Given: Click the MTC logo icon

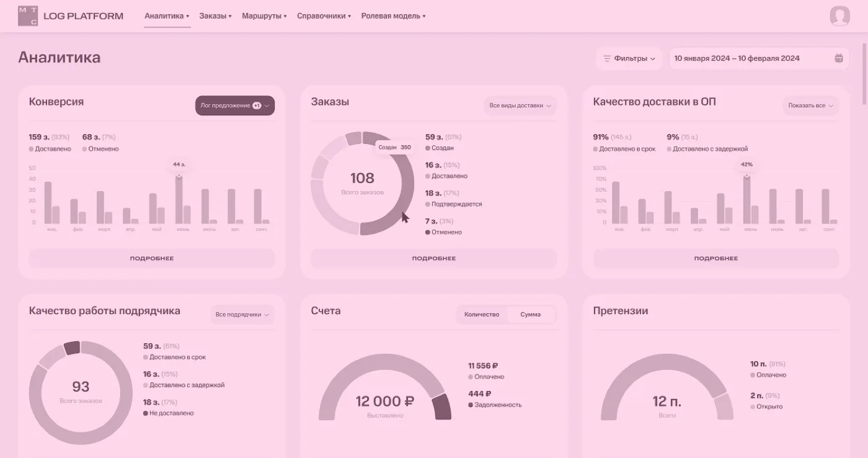Looking at the screenshot, I should (28, 16).
